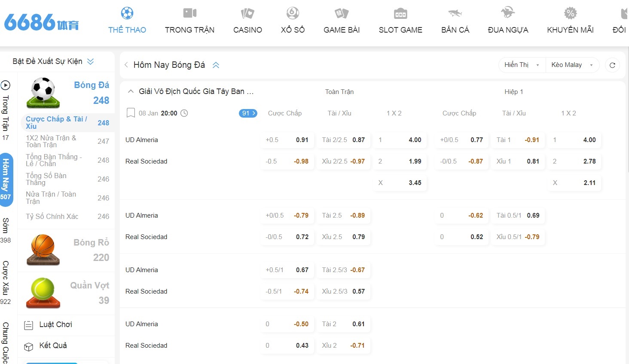Bet first-half away win at 2.78
The height and width of the screenshot is (364, 629).
point(574,161)
